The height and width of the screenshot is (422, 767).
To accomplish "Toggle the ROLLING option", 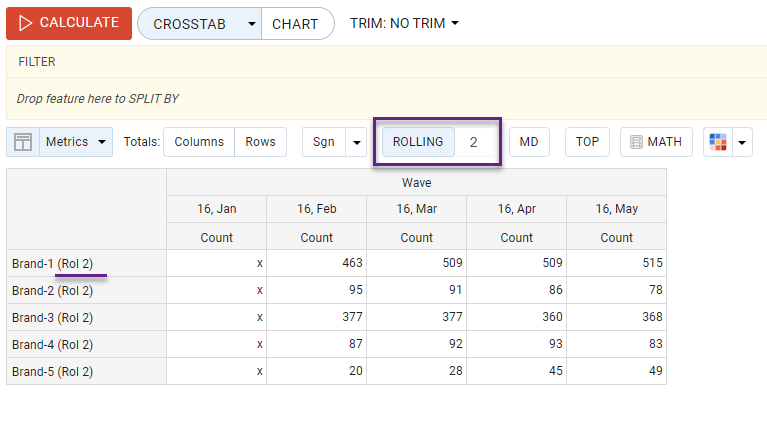I will pos(418,142).
